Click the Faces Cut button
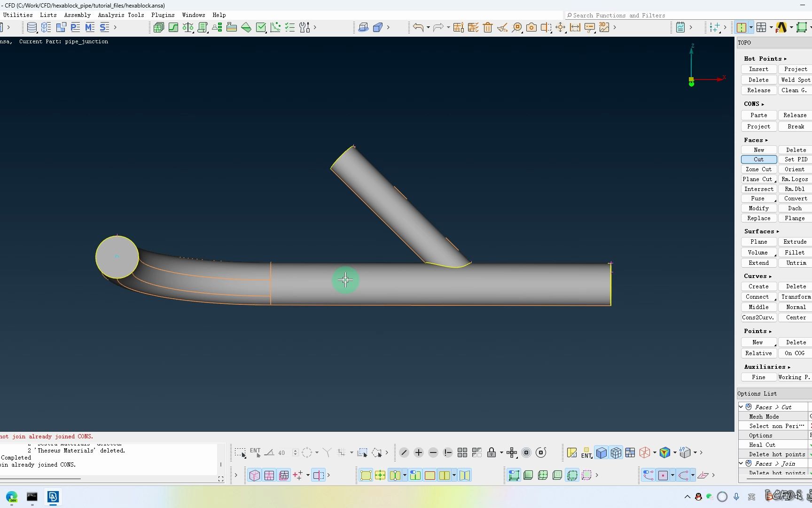This screenshot has width=812, height=508. pos(759,159)
